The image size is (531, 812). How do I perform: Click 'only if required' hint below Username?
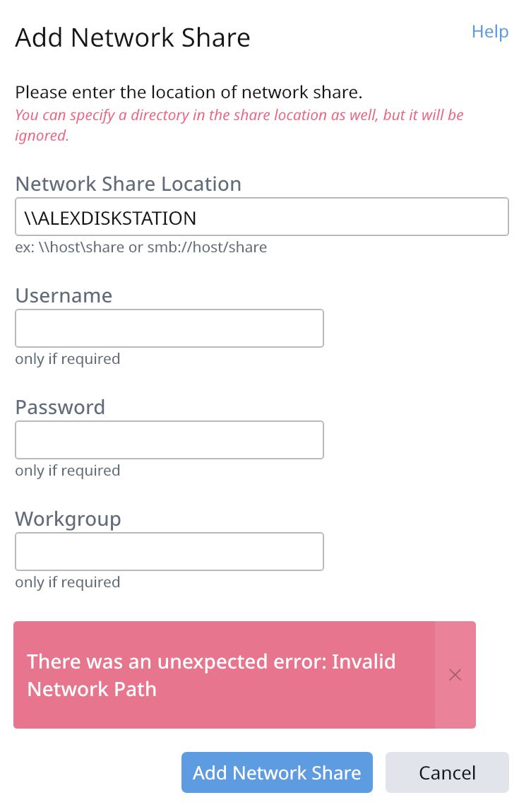tap(68, 359)
